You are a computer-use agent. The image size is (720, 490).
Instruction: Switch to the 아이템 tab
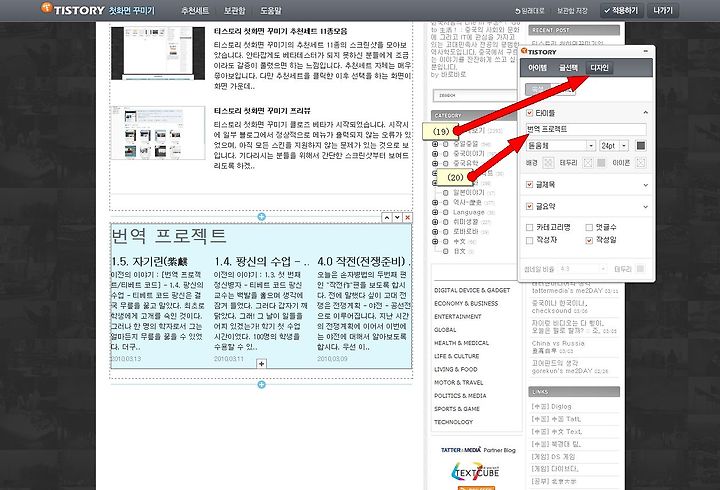(x=537, y=68)
